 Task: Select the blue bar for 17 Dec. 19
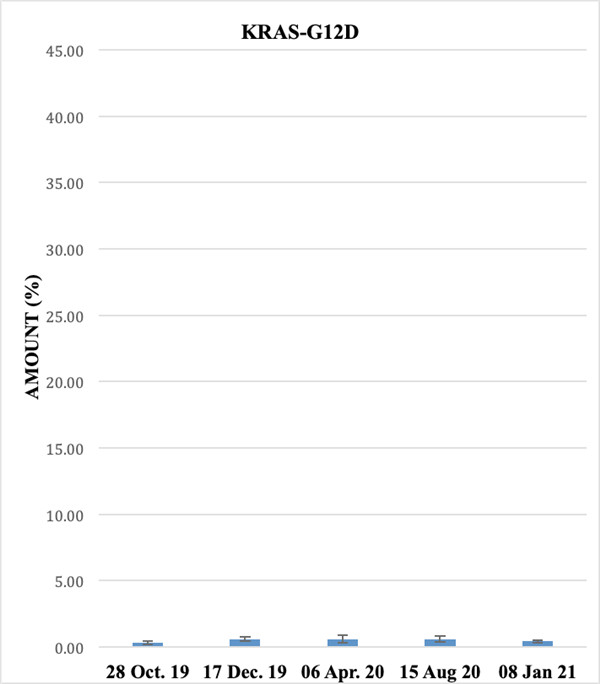[245, 643]
